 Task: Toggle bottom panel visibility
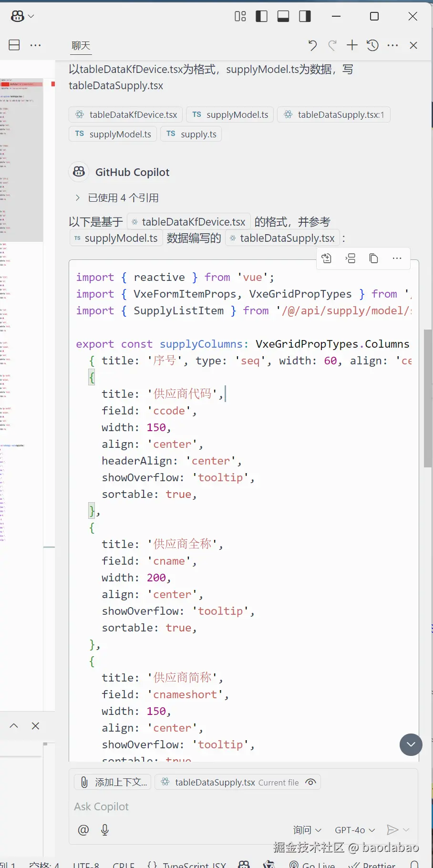pos(283,16)
